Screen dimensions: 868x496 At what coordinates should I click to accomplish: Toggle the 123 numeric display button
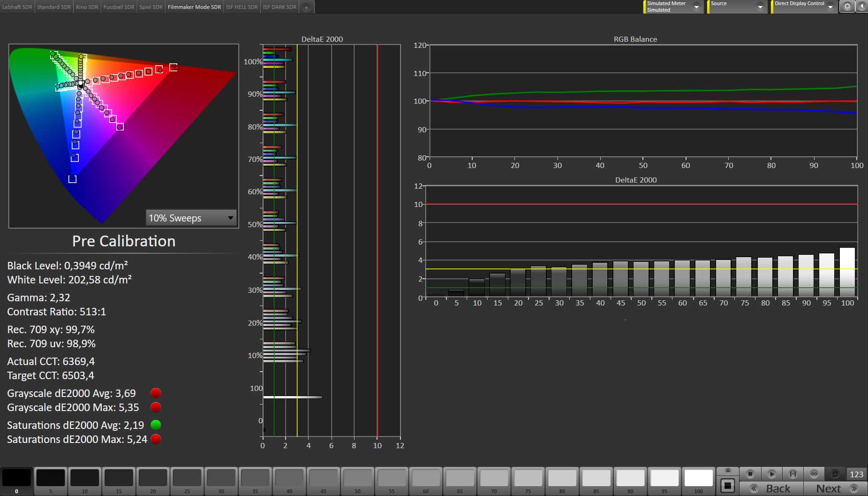coord(856,474)
